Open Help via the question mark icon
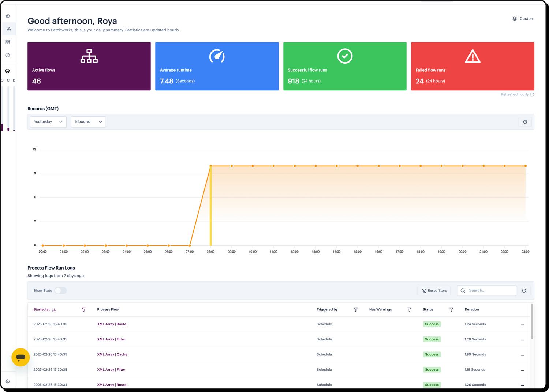Screen dimensions: 549x392 (8, 55)
